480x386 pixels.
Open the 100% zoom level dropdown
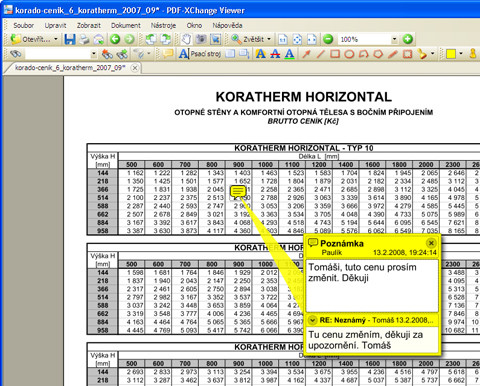point(394,39)
